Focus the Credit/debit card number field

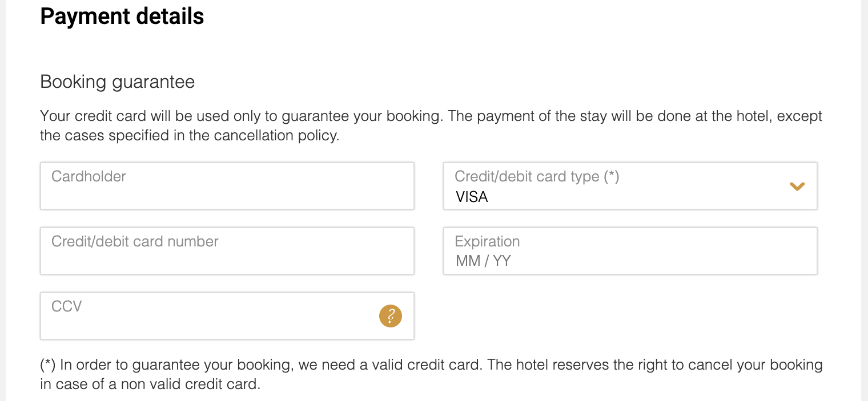pyautogui.click(x=227, y=260)
